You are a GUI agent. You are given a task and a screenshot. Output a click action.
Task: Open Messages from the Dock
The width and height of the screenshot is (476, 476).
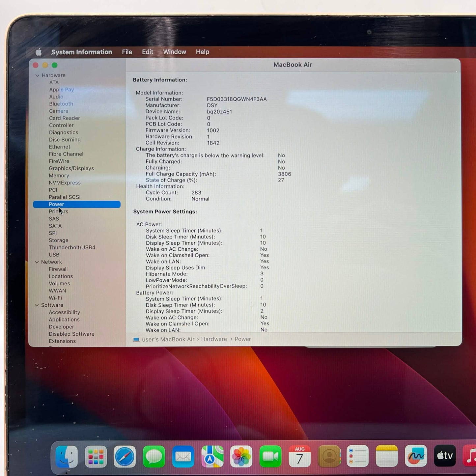[154, 457]
